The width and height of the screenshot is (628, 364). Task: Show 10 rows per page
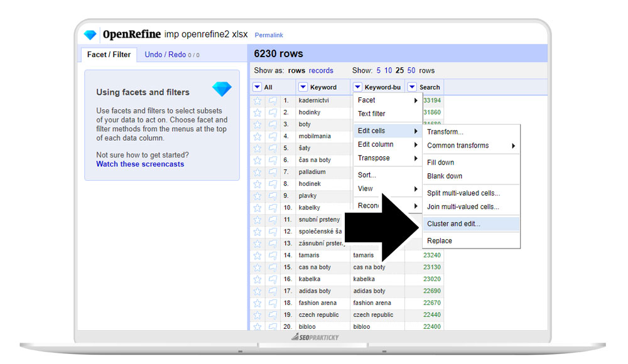388,70
